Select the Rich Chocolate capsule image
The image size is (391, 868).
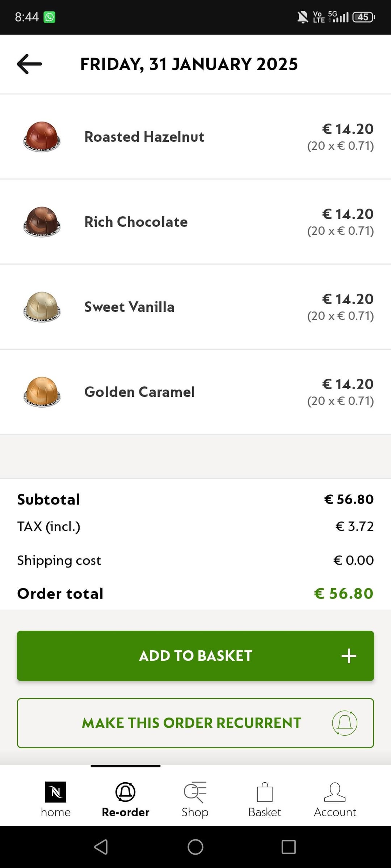pos(42,222)
